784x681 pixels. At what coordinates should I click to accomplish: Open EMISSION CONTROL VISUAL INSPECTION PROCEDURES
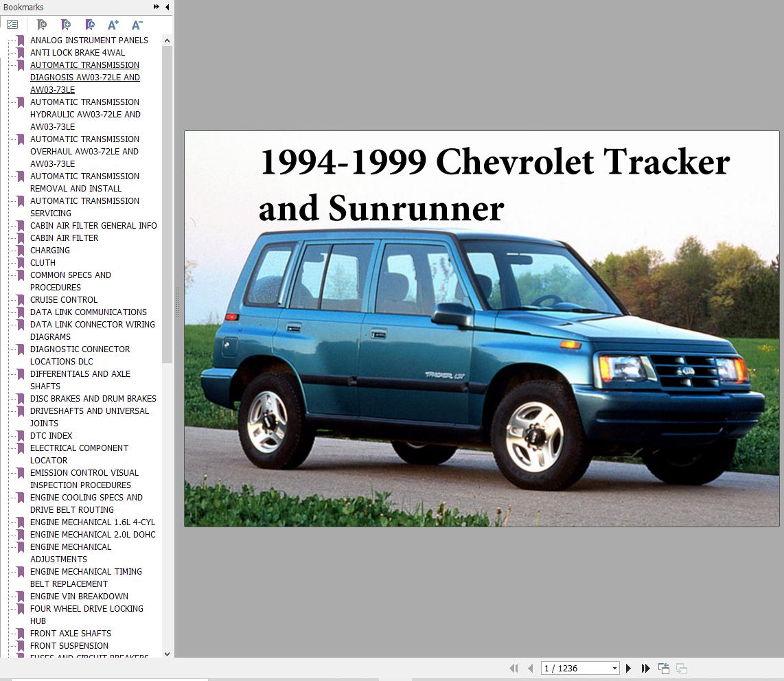point(84,478)
